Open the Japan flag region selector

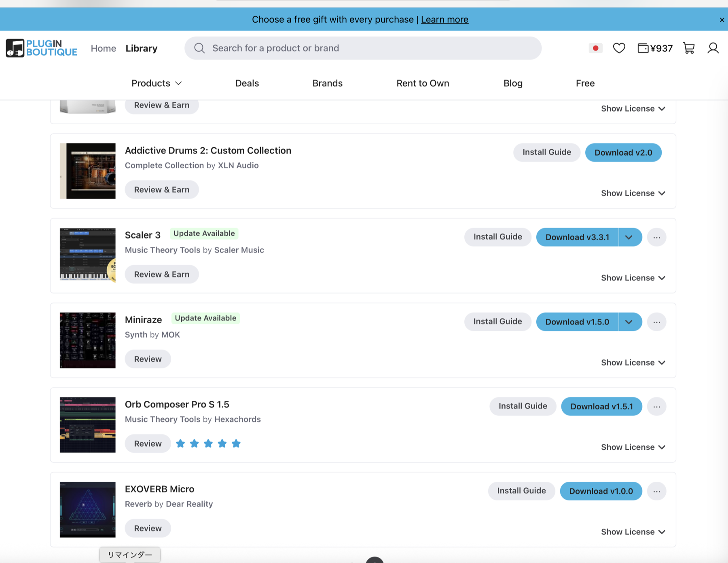pyautogui.click(x=595, y=48)
